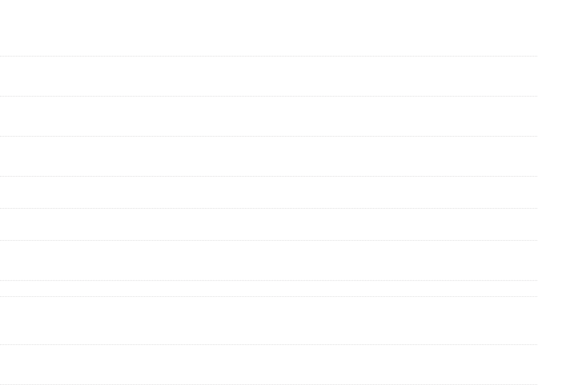Click the divider below the tallest row
588x385 pixels.
pos(269,345)
